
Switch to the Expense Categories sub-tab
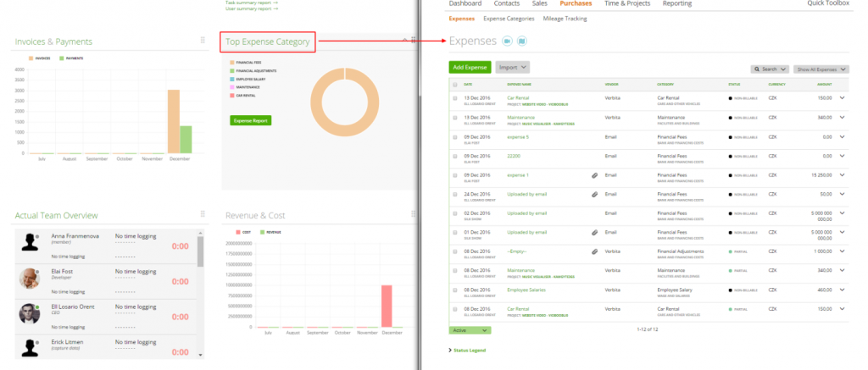click(x=509, y=19)
